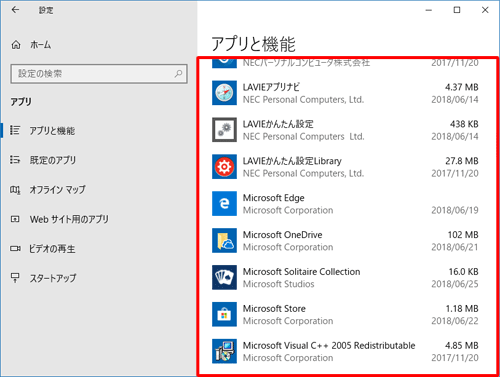Viewport: 500px width, 377px height.
Task: Open スタートアップ settings
Action: pyautogui.click(x=53, y=278)
